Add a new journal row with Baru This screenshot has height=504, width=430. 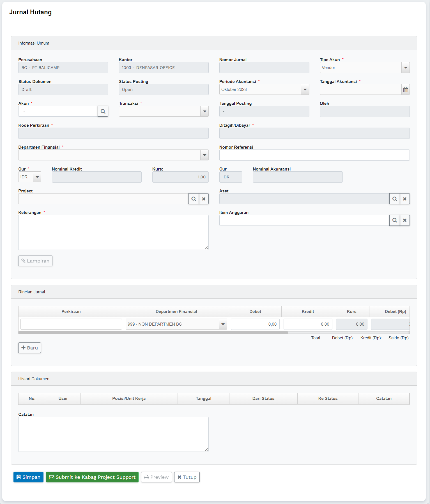pyautogui.click(x=29, y=348)
